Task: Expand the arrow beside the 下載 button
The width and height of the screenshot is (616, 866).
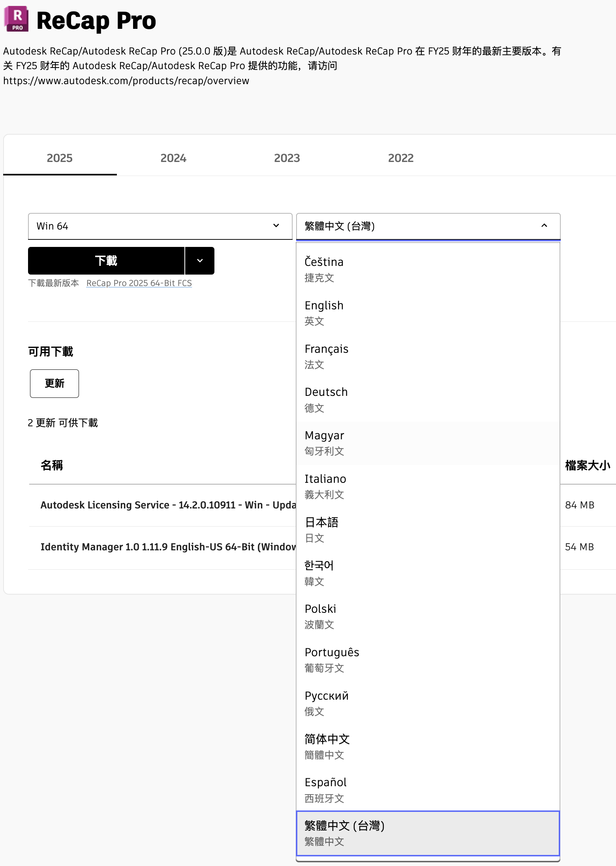Action: [200, 261]
